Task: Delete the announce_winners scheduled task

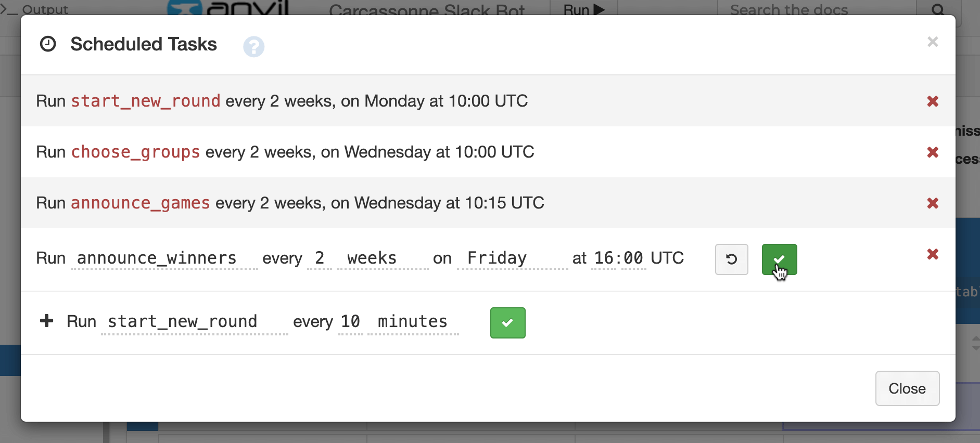Action: pos(932,254)
